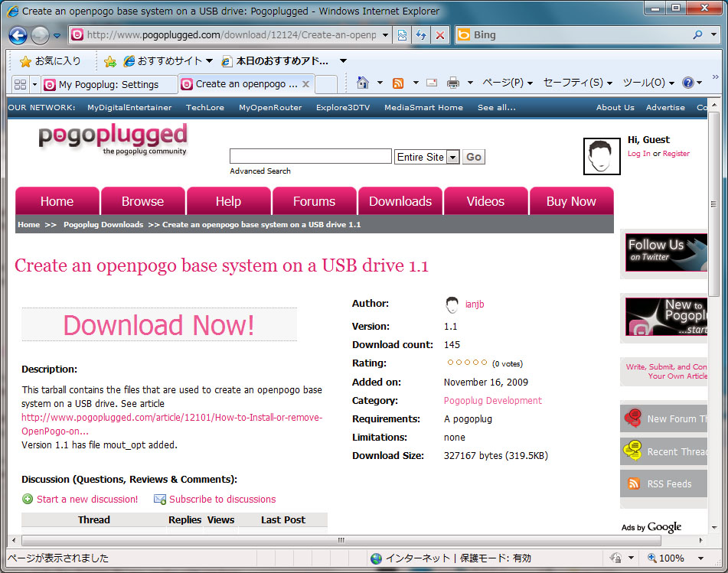
Task: Open the ページ(P) menu
Action: tap(507, 83)
